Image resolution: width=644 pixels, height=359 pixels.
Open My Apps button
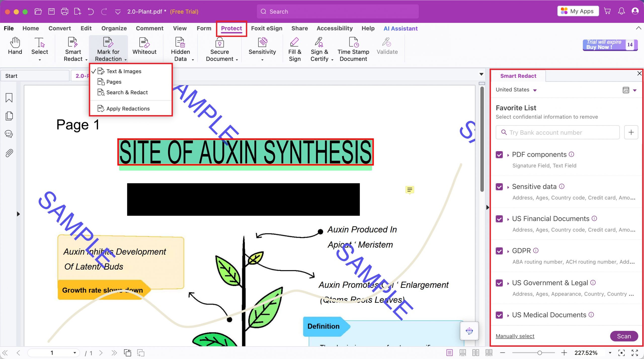pyautogui.click(x=578, y=11)
